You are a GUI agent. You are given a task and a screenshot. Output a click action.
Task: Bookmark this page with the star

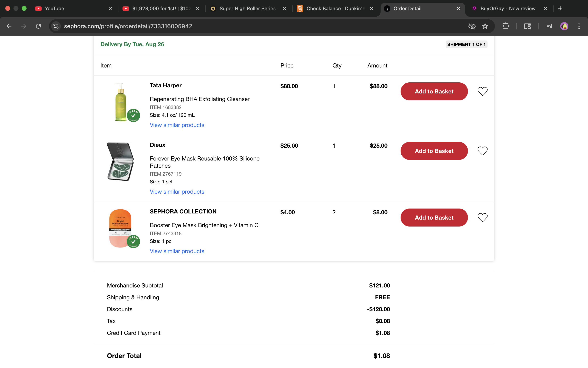(x=485, y=26)
